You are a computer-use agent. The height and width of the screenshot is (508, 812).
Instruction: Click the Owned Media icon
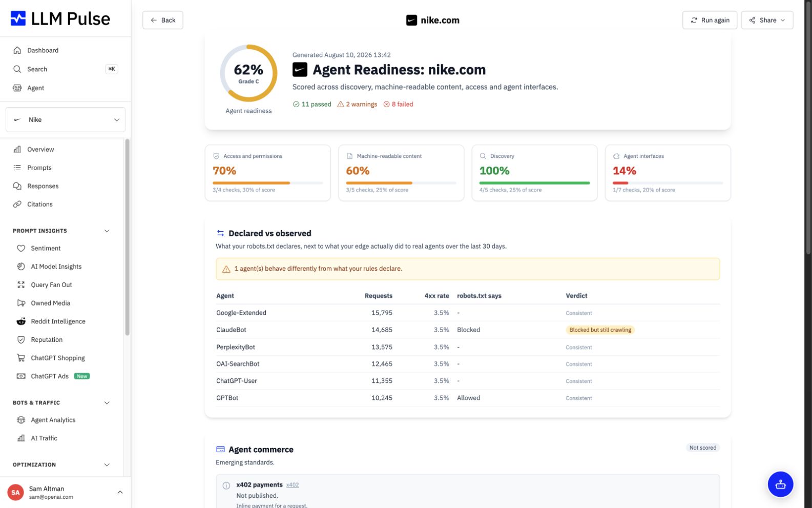point(21,303)
